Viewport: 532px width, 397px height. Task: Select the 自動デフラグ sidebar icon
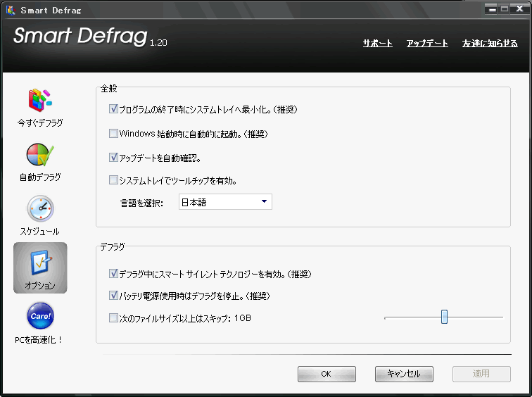tap(40, 155)
